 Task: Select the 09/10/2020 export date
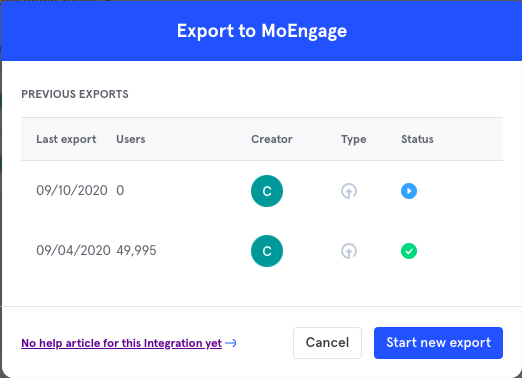(72, 191)
